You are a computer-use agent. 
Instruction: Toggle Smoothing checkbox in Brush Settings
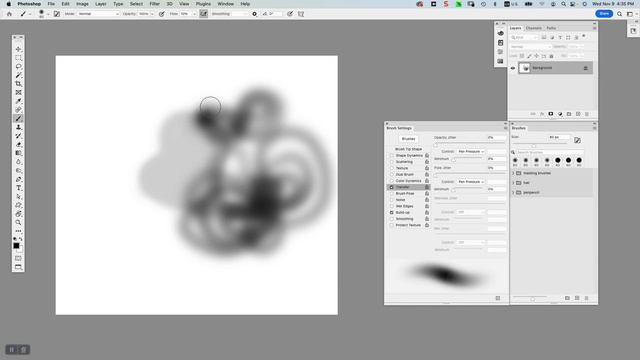pyautogui.click(x=391, y=219)
